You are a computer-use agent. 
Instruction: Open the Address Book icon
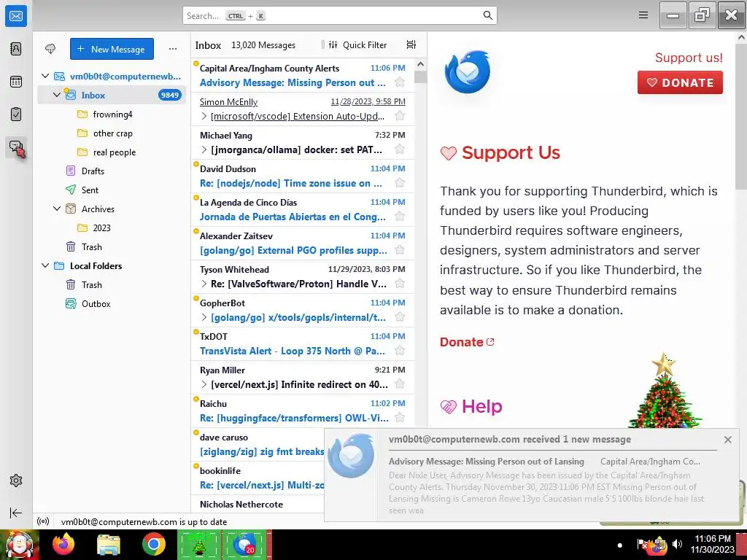pyautogui.click(x=16, y=49)
